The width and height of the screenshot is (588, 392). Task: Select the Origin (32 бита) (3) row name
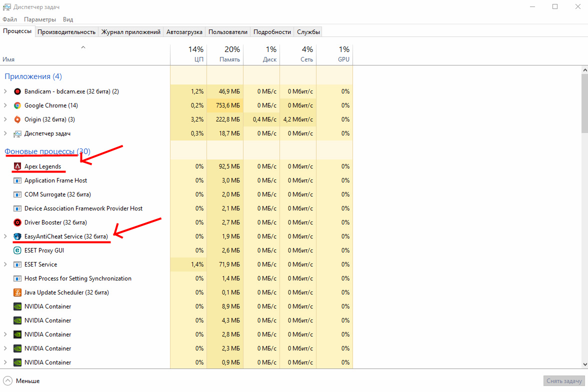click(49, 119)
